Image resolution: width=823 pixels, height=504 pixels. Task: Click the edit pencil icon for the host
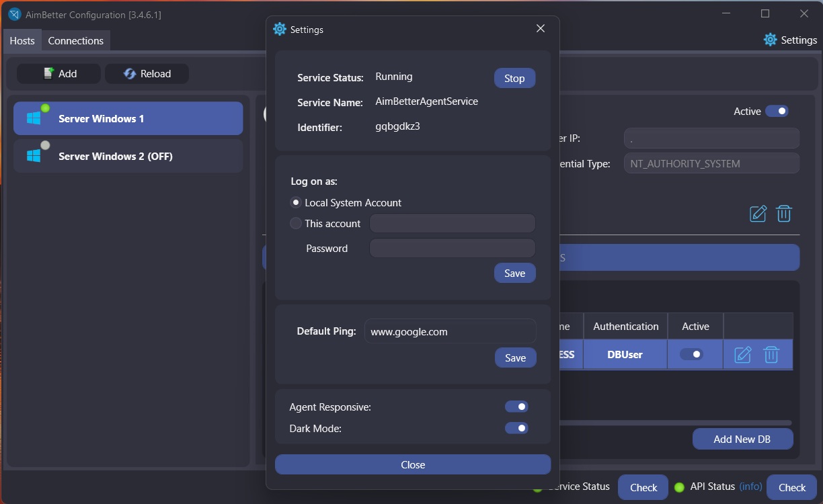[758, 214]
